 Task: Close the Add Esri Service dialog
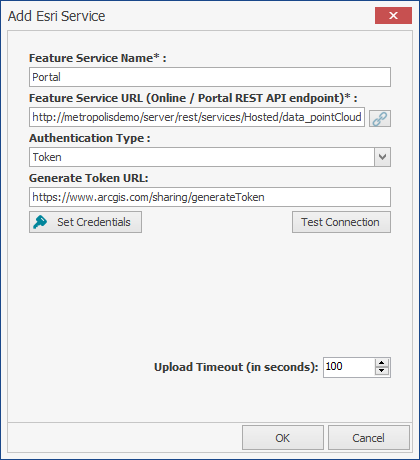coord(393,16)
